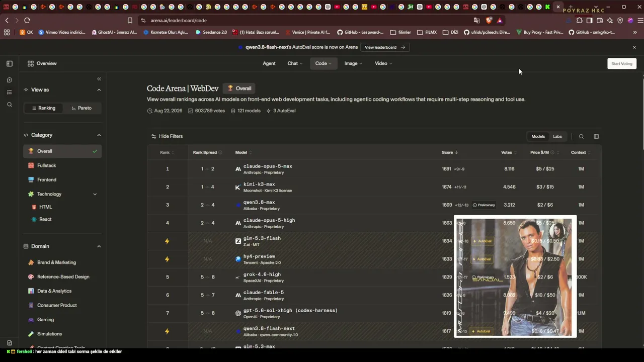This screenshot has height=362, width=644.
Task: Collapse the Category section
Action: (99, 135)
